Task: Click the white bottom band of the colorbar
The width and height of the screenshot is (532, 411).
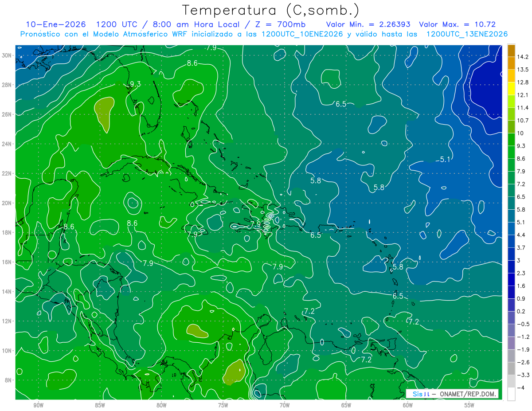Action: tap(511, 394)
